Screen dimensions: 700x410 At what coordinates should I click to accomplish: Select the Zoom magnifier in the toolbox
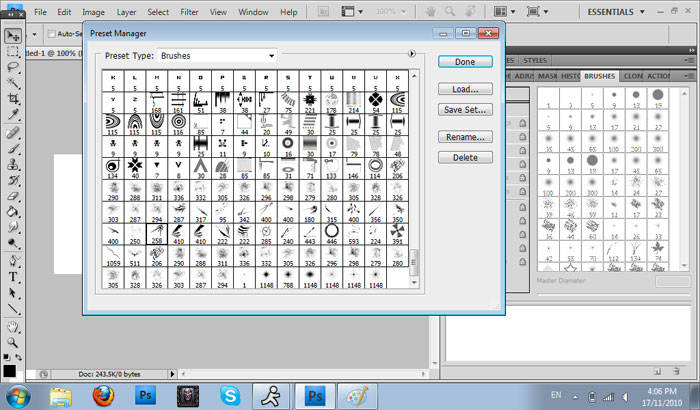[x=13, y=343]
